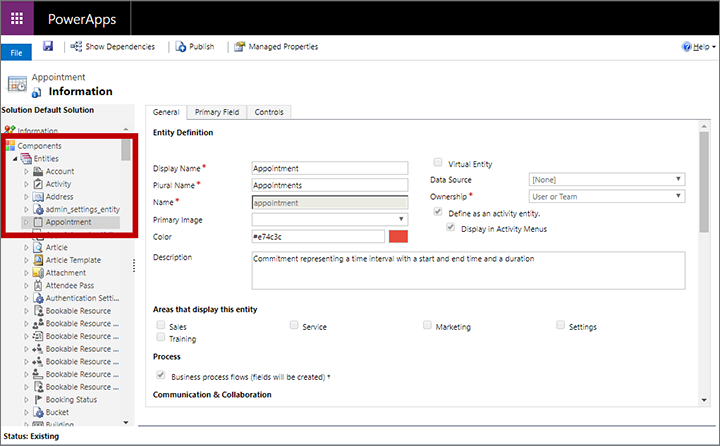Open the Ownership dropdown
Image resolution: width=720 pixels, height=446 pixels.
coord(607,197)
